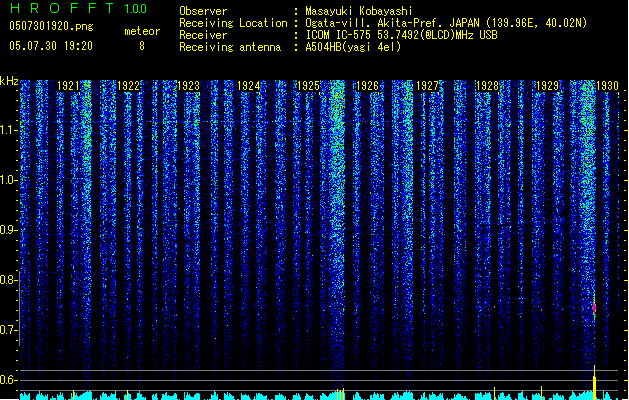Click the red meteor echo near 1930
This screenshot has height=400, width=629.
[595, 307]
